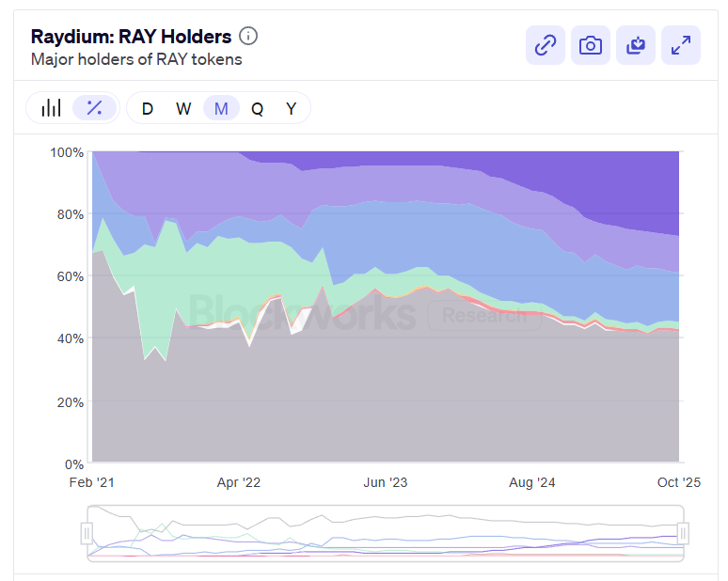Image resolution: width=728 pixels, height=581 pixels.
Task: Click left handle of range slider
Action: click(87, 533)
